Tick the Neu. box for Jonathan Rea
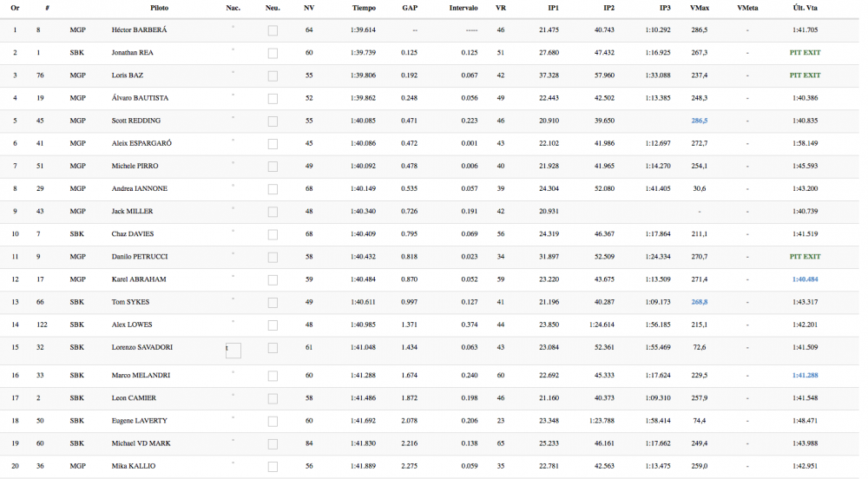 click(x=273, y=53)
